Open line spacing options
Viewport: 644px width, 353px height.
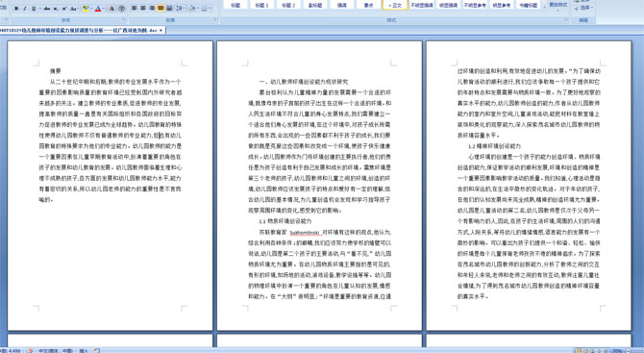click(x=181, y=8)
